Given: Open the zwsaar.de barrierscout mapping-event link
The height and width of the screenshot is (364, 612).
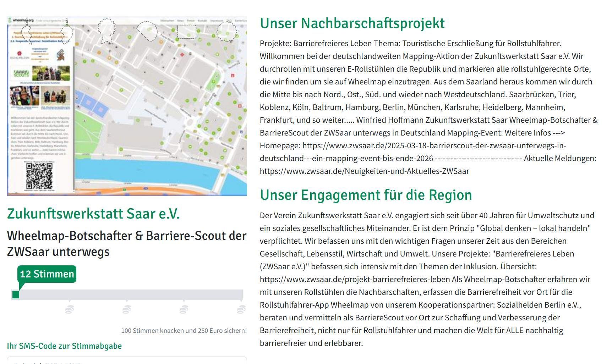Looking at the screenshot, I should coord(413,152).
